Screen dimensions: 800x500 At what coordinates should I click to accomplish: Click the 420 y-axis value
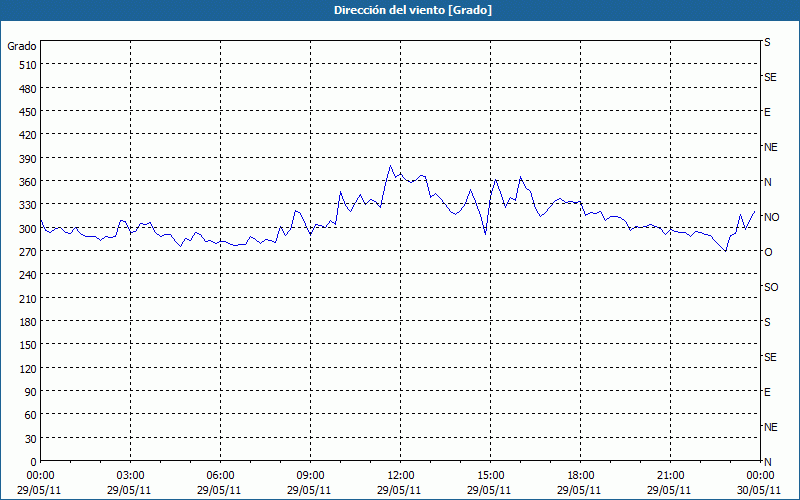tap(29, 135)
